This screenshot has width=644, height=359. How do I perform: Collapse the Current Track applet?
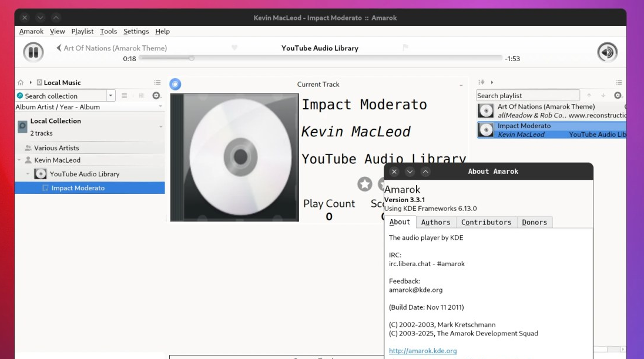[x=461, y=85]
